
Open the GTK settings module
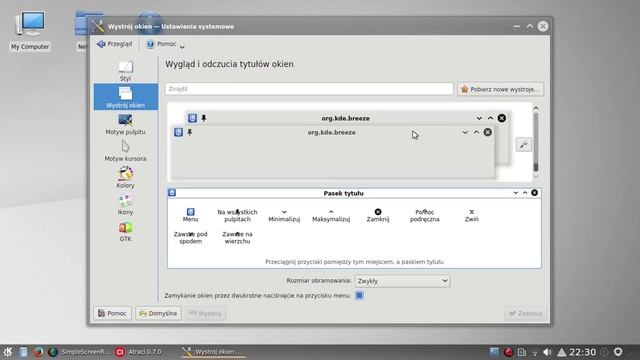(x=125, y=231)
